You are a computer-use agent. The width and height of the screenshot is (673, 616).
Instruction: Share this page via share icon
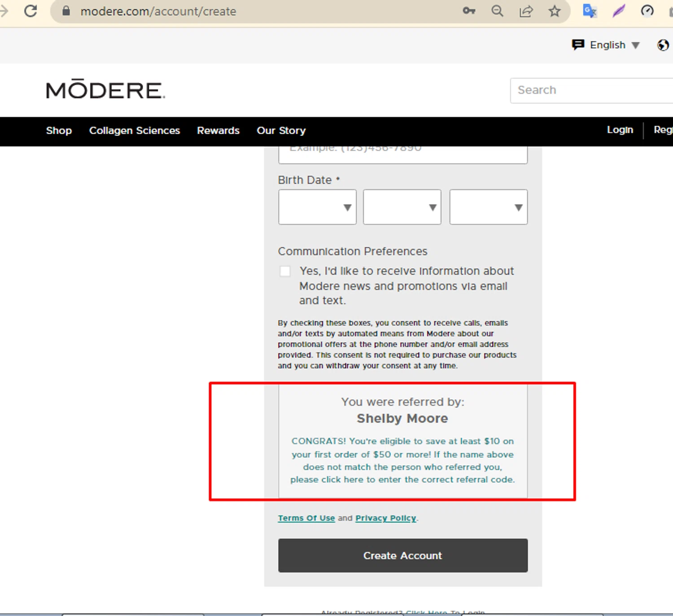[526, 11]
